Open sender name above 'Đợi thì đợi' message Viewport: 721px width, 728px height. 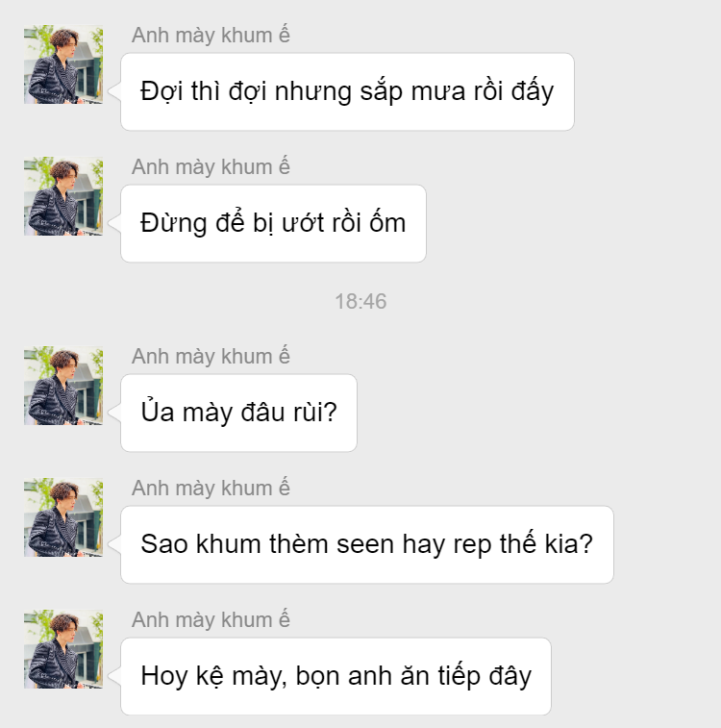211,36
